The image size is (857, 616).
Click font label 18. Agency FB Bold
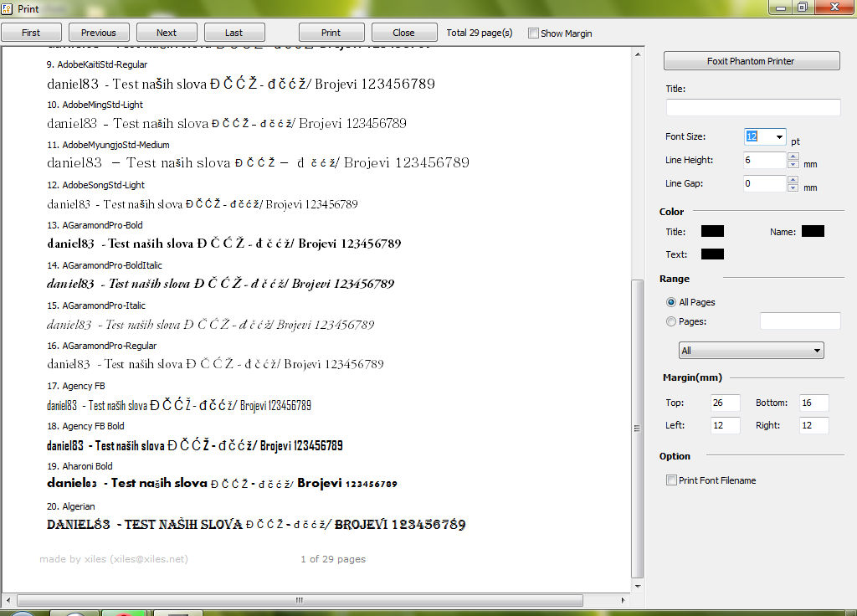(x=85, y=426)
